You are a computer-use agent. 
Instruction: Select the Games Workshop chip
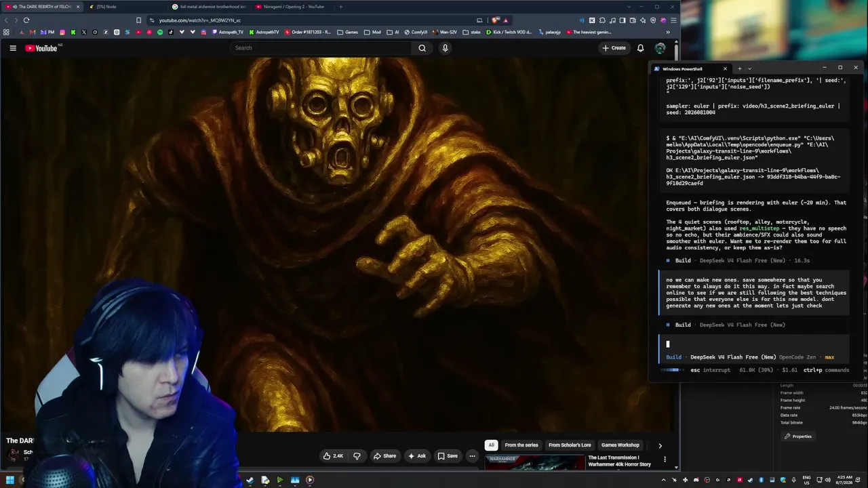click(620, 445)
